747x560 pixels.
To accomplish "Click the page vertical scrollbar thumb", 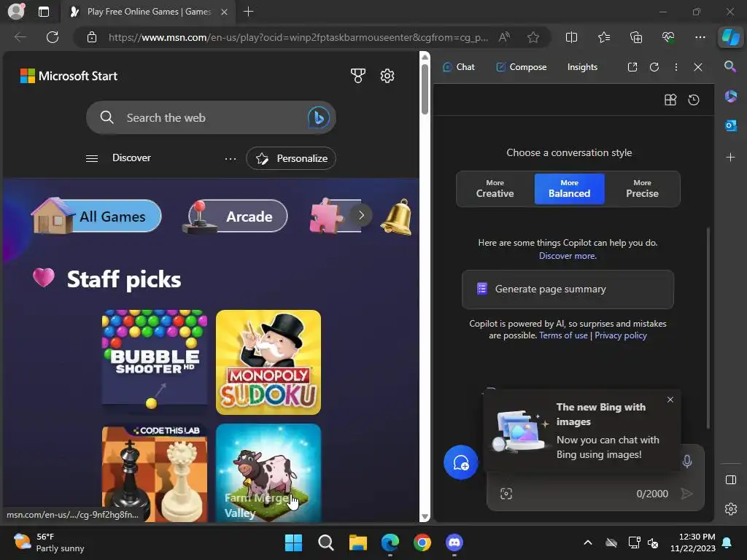I will point(425,88).
